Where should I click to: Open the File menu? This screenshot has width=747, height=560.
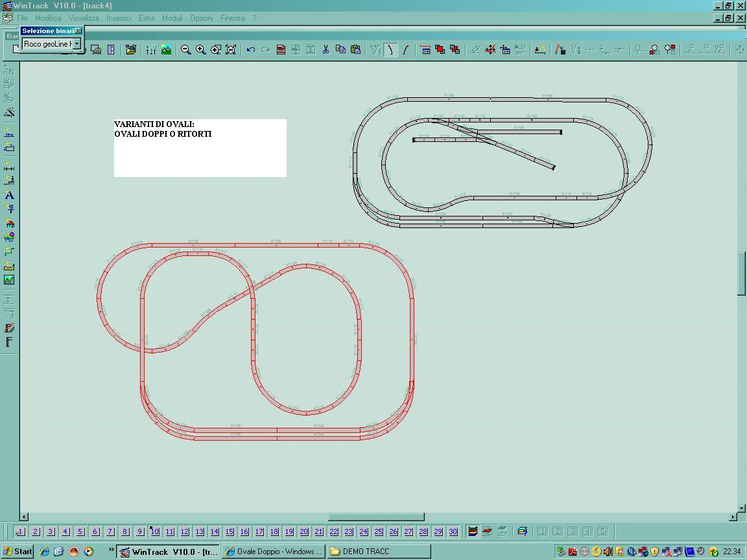pos(22,18)
